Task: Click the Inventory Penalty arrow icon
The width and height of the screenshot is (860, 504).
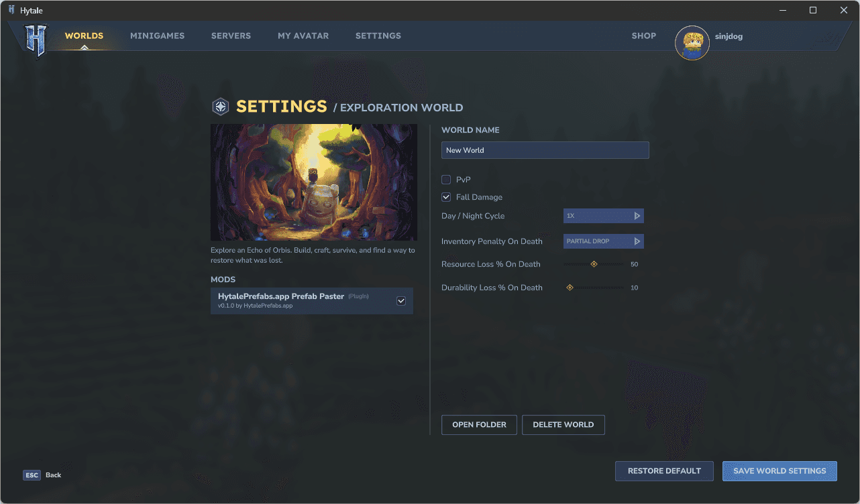Action: [x=637, y=241]
